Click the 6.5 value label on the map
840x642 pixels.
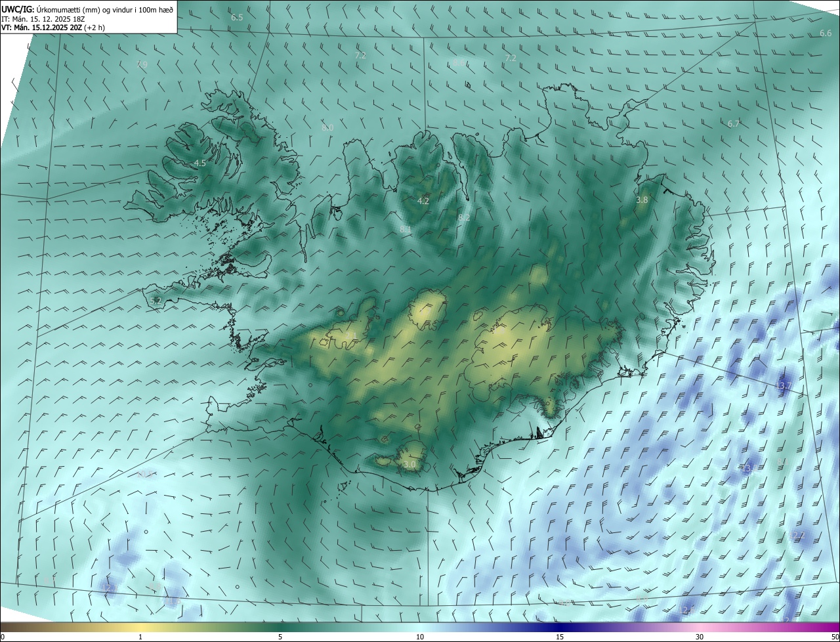(x=237, y=18)
